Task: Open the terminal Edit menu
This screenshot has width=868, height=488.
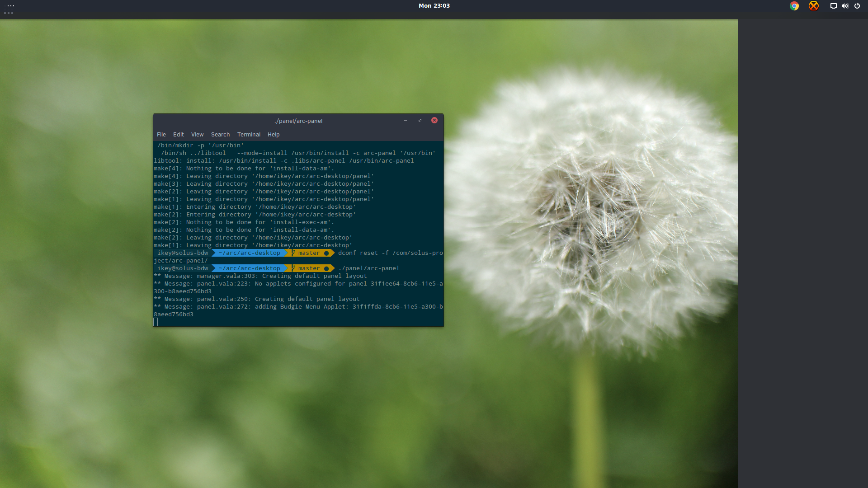Action: pos(178,135)
